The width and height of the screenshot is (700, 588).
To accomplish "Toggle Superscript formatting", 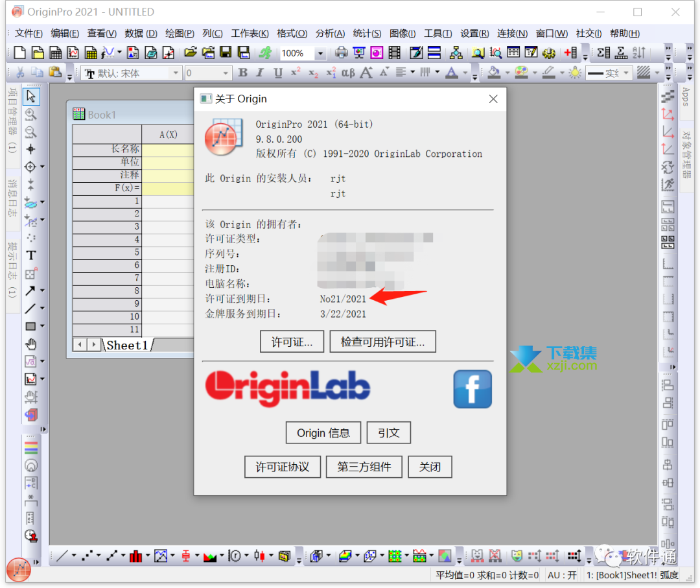I will pyautogui.click(x=296, y=73).
